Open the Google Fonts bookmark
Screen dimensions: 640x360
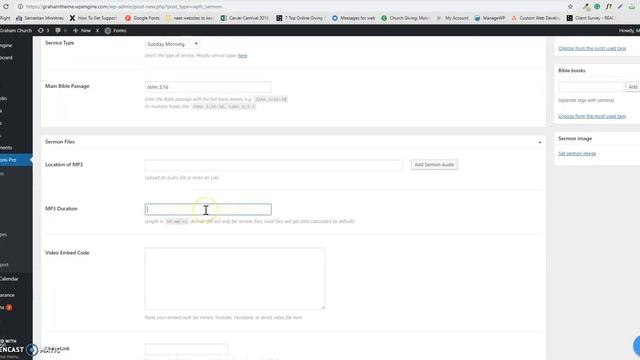(x=142, y=18)
